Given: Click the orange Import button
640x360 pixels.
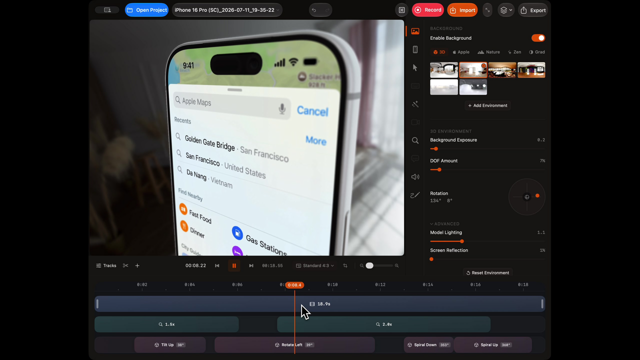Looking at the screenshot, I should [462, 10].
